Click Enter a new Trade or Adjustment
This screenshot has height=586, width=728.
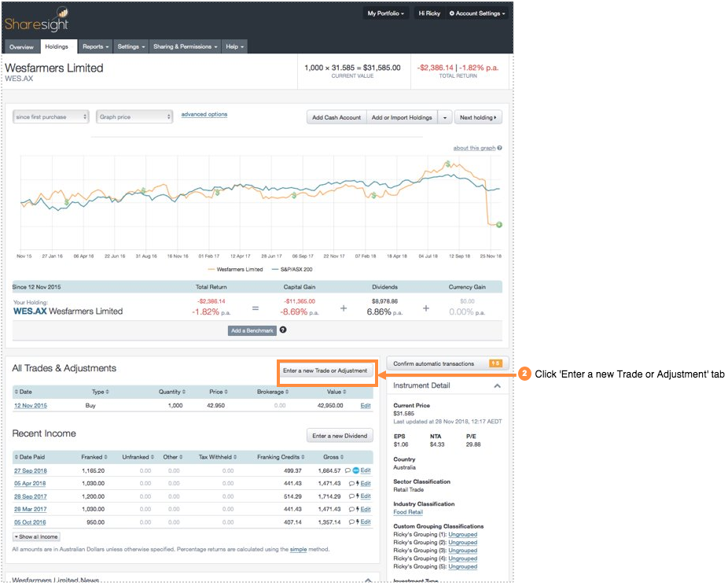pyautogui.click(x=325, y=370)
